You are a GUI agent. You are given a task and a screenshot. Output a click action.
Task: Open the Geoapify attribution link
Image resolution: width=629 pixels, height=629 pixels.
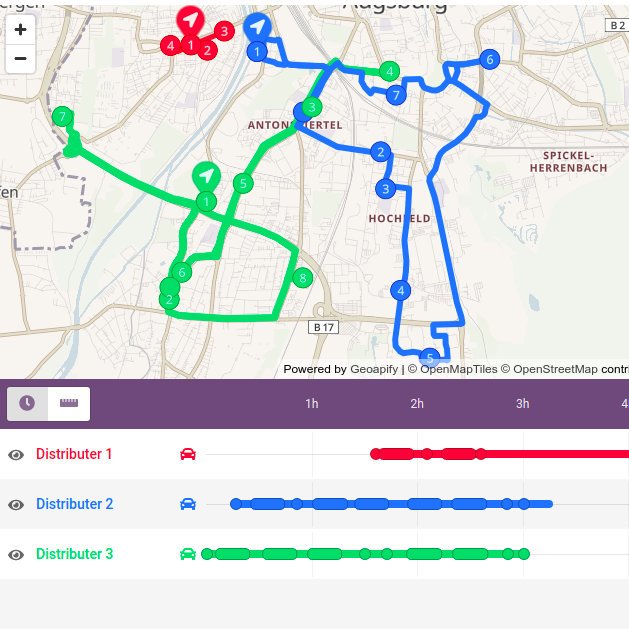[374, 369]
